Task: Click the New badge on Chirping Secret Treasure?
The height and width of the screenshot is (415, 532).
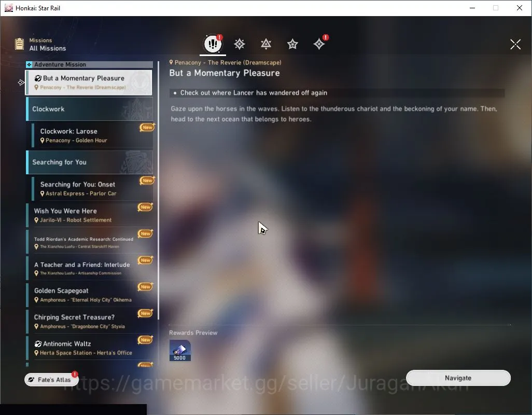Action: click(x=145, y=313)
